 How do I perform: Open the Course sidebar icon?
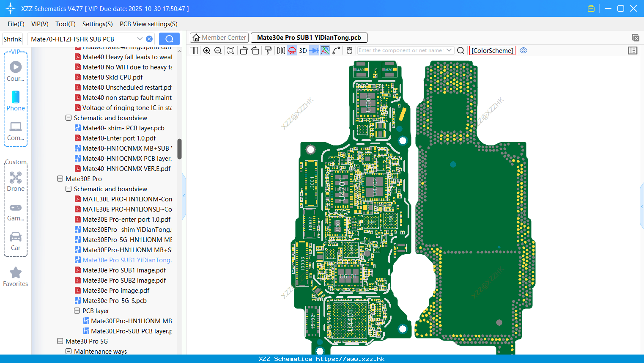[x=16, y=71]
